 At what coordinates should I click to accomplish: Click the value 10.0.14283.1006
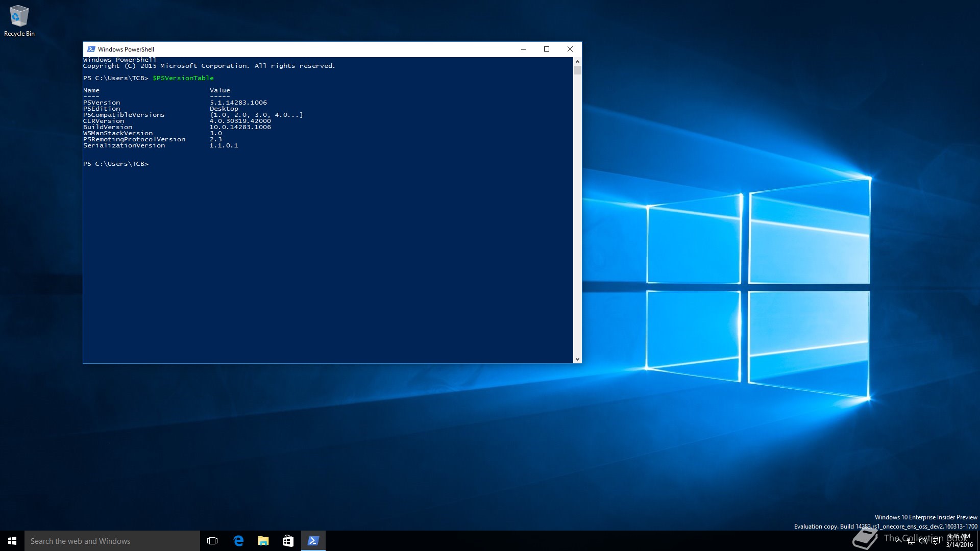[x=240, y=127]
